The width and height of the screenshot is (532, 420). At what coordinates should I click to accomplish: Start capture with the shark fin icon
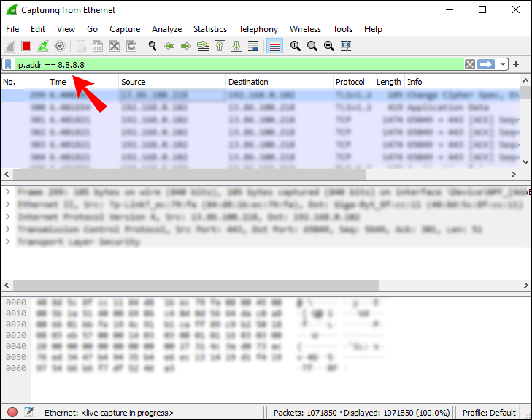[x=10, y=46]
